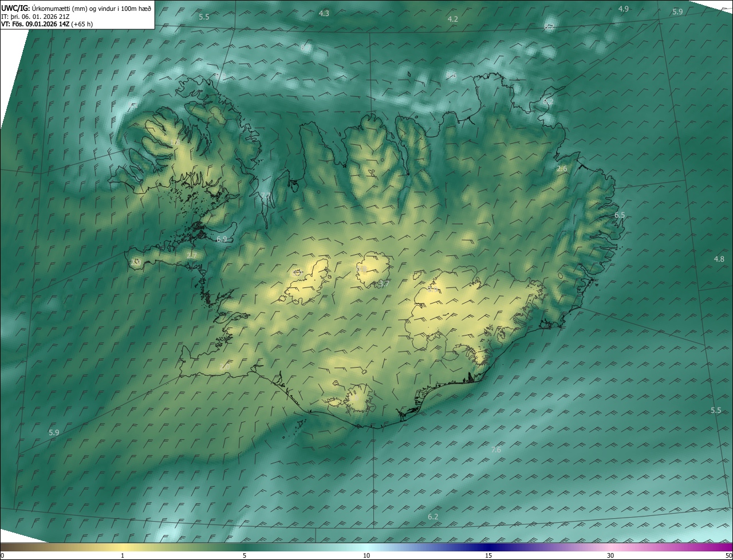Select the VT Fös. 09.01.2026 14Z (+65 h) line
Image resolution: width=733 pixels, height=560 pixels.
pyautogui.click(x=47, y=24)
